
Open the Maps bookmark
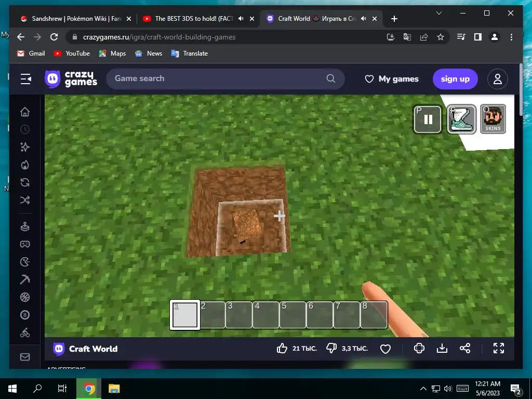click(x=112, y=54)
